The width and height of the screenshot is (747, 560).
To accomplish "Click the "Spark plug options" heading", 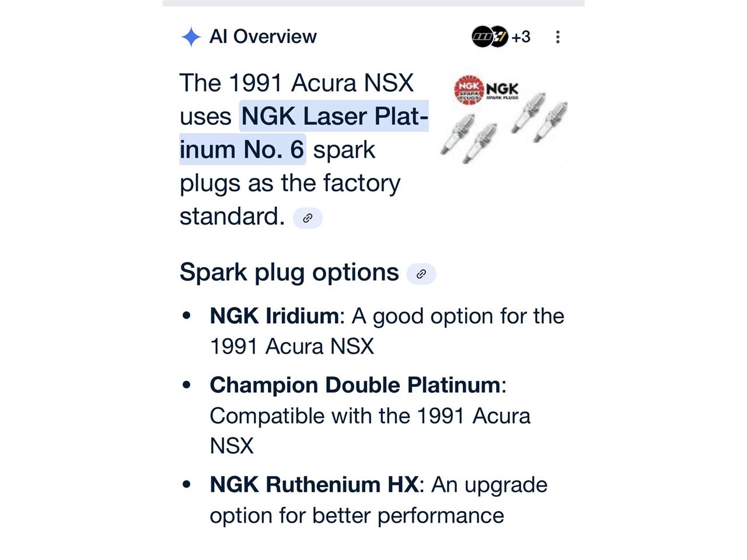I will (x=289, y=272).
